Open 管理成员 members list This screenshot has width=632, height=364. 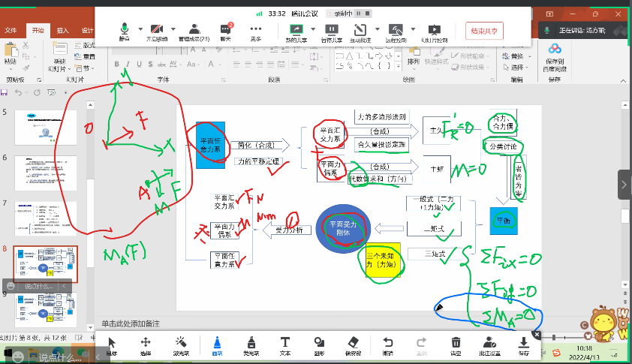pyautogui.click(x=194, y=31)
